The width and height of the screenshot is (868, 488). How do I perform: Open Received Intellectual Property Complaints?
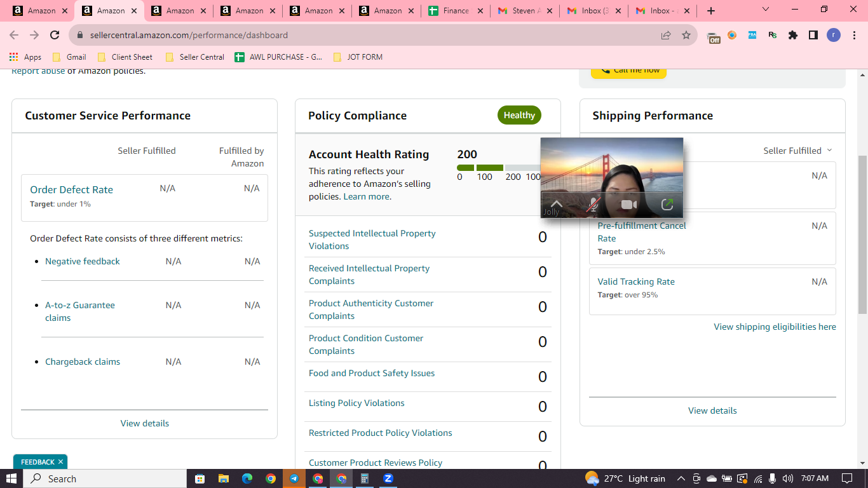pyautogui.click(x=369, y=274)
